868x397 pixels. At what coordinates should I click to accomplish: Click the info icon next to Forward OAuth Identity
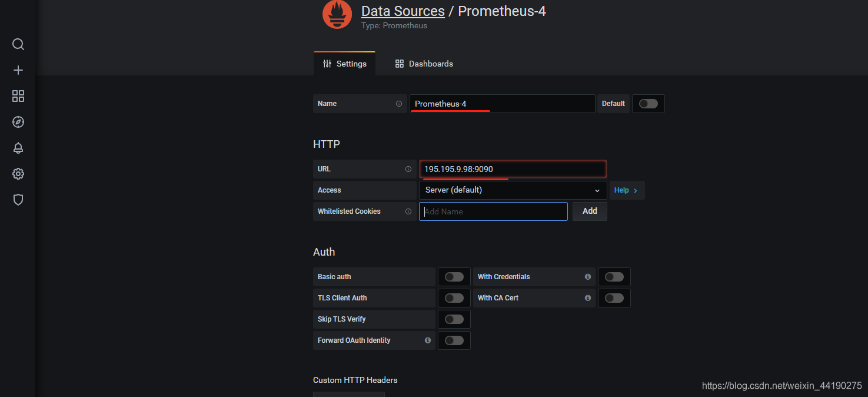point(428,340)
